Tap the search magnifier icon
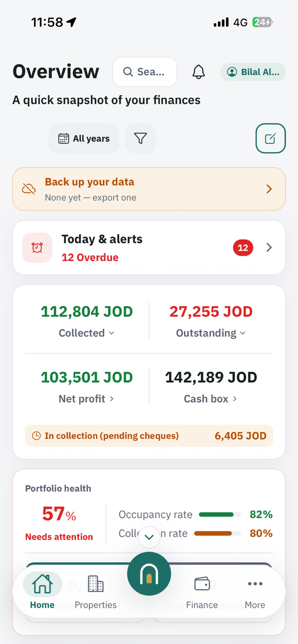This screenshot has height=644, width=298. (128, 72)
